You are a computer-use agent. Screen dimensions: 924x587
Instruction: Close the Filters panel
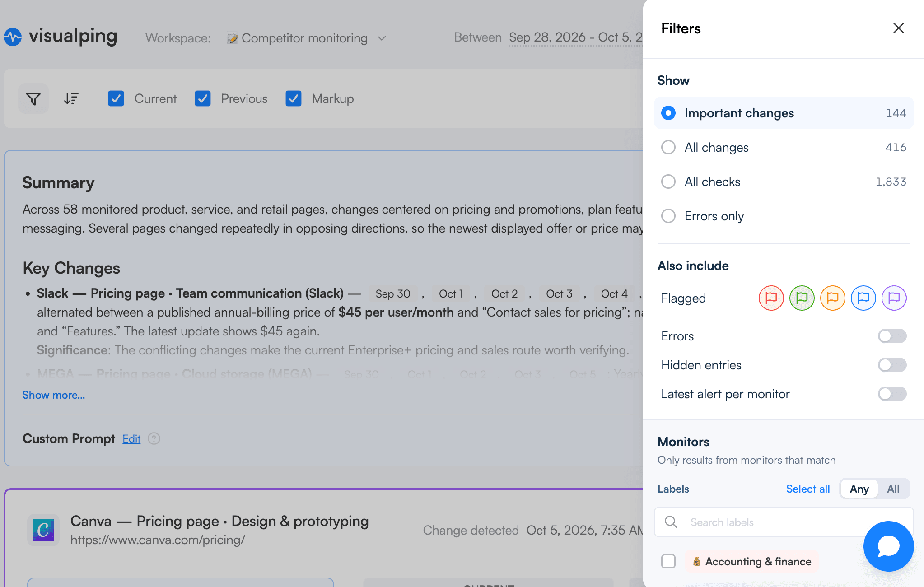[x=898, y=28]
